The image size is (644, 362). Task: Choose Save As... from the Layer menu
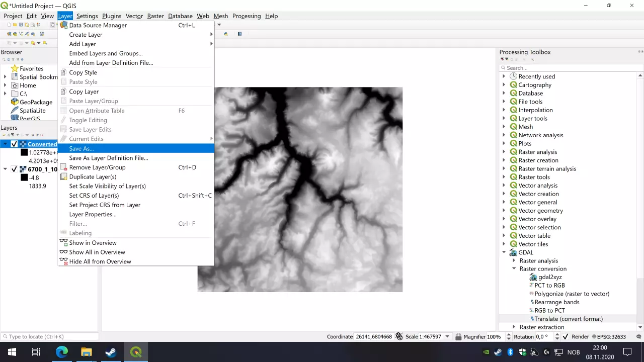pos(82,148)
